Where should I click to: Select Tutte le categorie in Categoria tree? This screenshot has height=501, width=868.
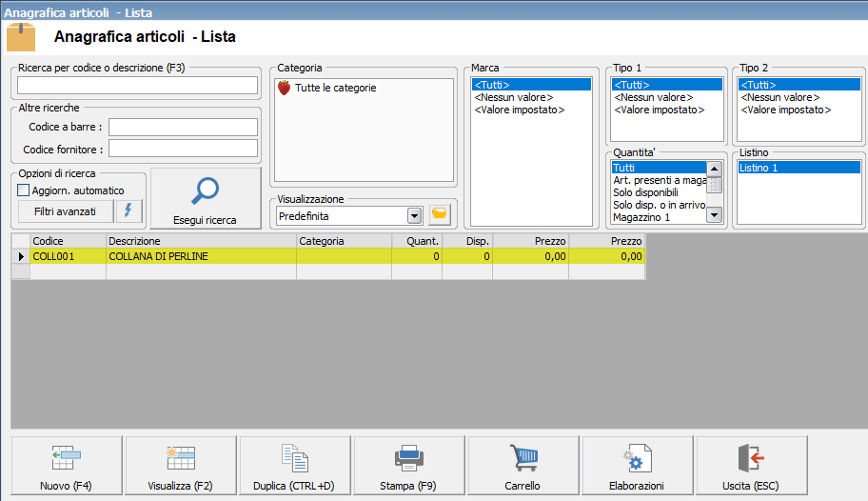tap(335, 88)
